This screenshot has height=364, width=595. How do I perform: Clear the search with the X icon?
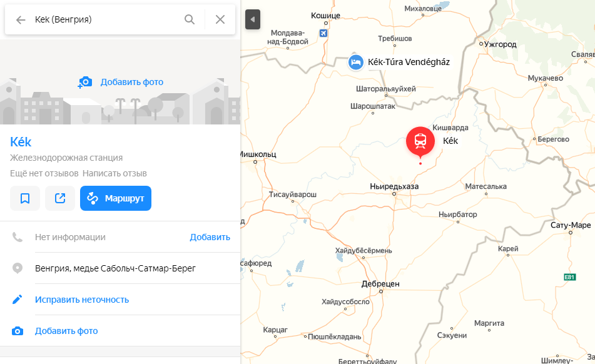pos(220,19)
